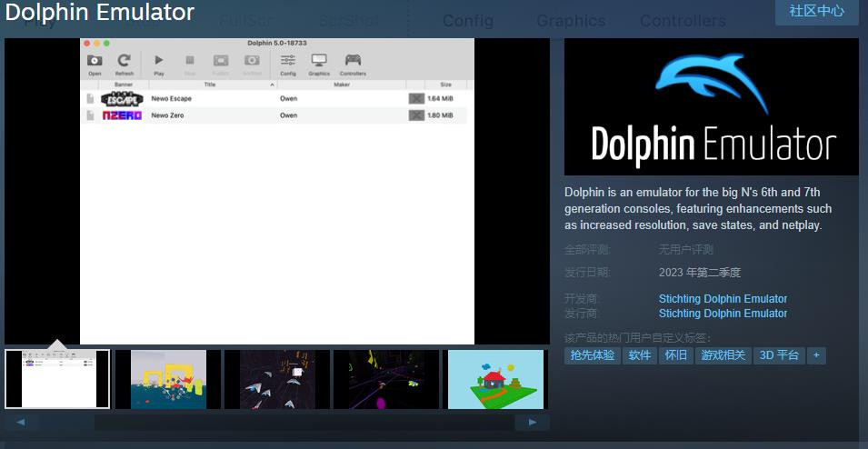868x449 pixels.
Task: Open the developer link Stichting Dolphin Emulator
Action: [x=723, y=298]
